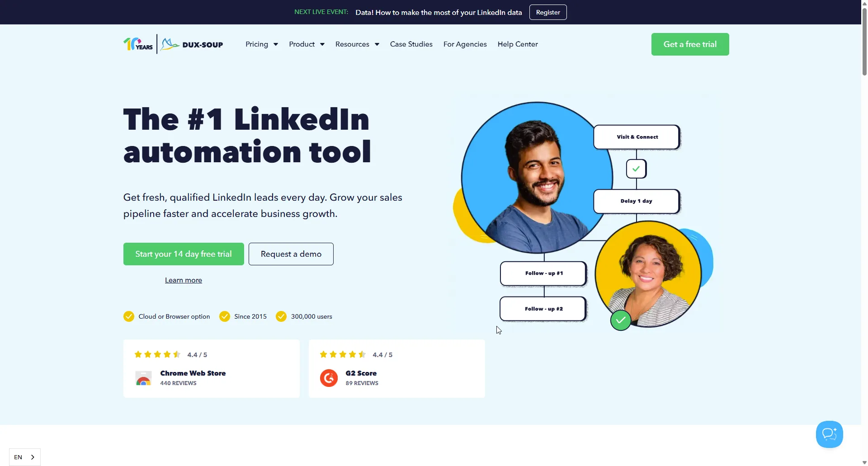The width and height of the screenshot is (868, 466).
Task: Click the Dux-Soup logo
Action: coord(192,44)
